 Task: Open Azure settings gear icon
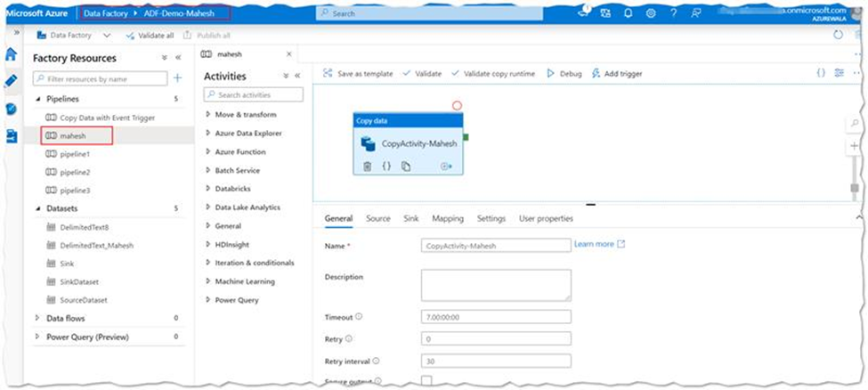click(x=651, y=12)
